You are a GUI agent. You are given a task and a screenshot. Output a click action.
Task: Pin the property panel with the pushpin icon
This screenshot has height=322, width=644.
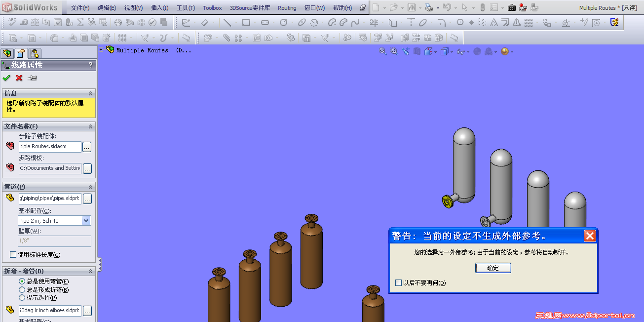[x=33, y=78]
